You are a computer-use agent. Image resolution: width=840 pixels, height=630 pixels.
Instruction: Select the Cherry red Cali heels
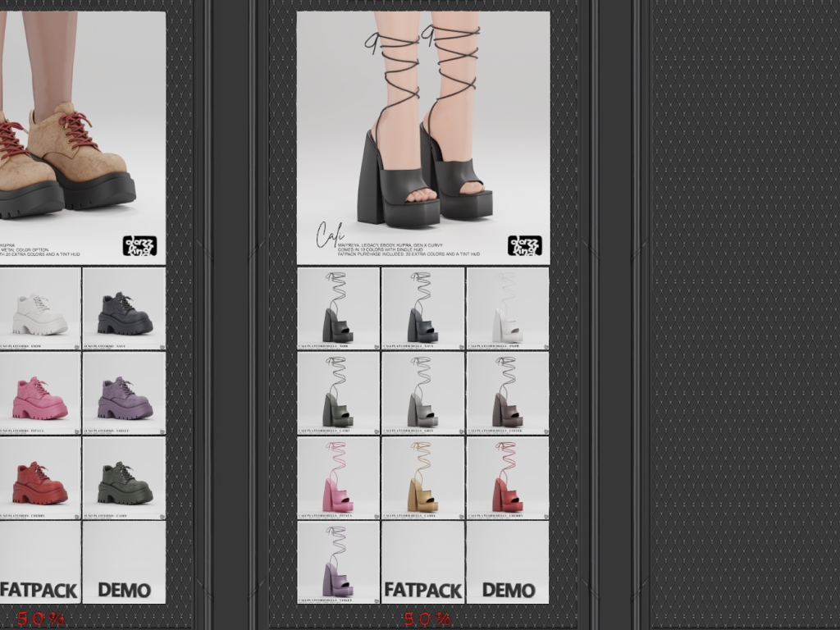pyautogui.click(x=507, y=478)
